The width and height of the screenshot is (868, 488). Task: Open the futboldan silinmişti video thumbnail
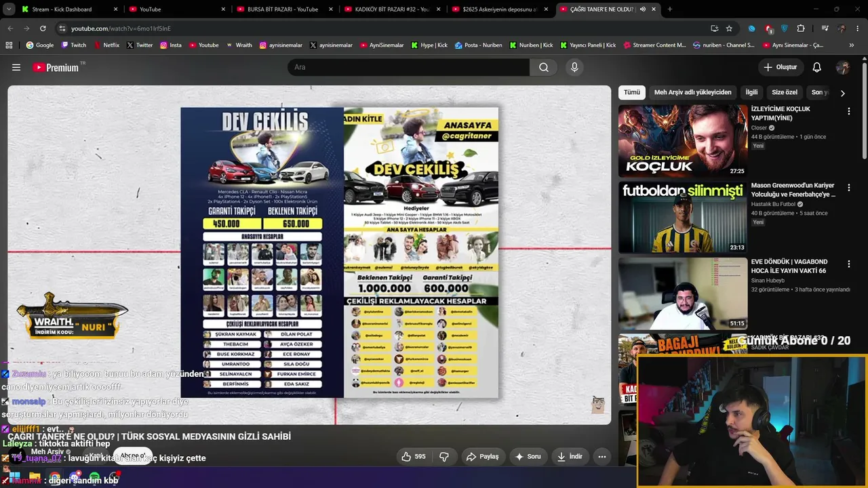pos(683,218)
